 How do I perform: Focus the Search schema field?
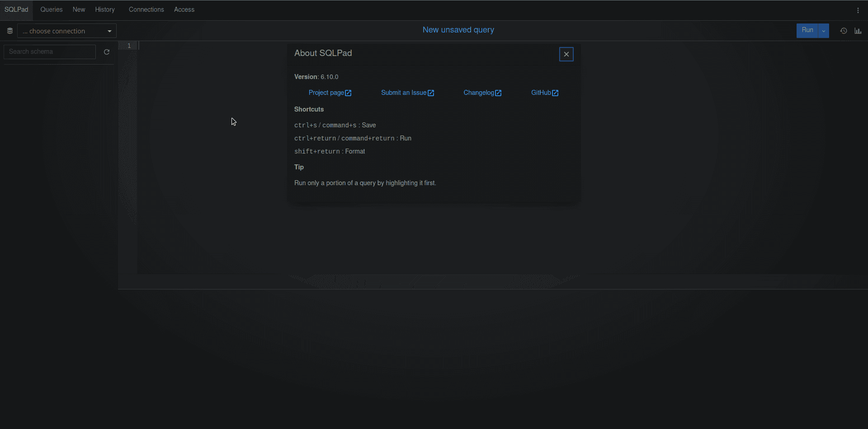(50, 52)
